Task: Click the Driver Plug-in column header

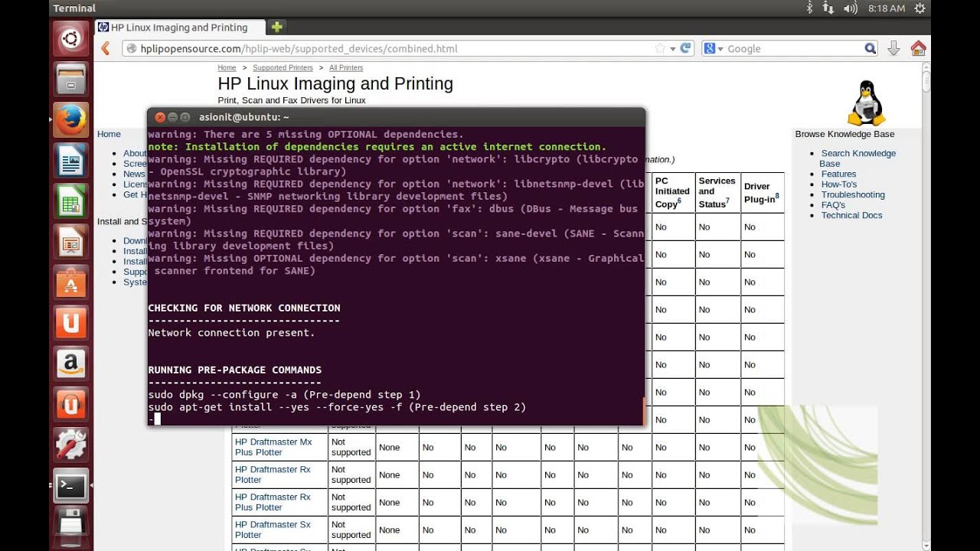Action: pyautogui.click(x=761, y=192)
